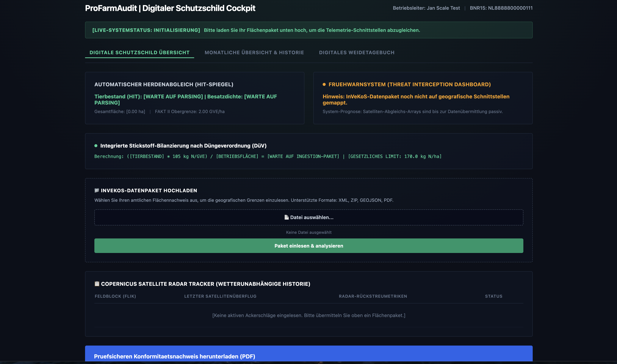
Task: Switch to Monatliche Übersicht & Historie tab
Action: [254, 53]
